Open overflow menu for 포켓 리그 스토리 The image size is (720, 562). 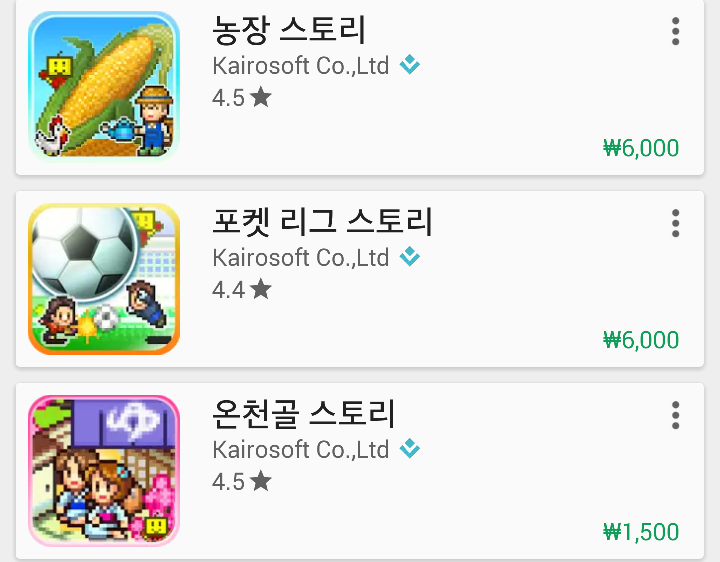point(675,223)
